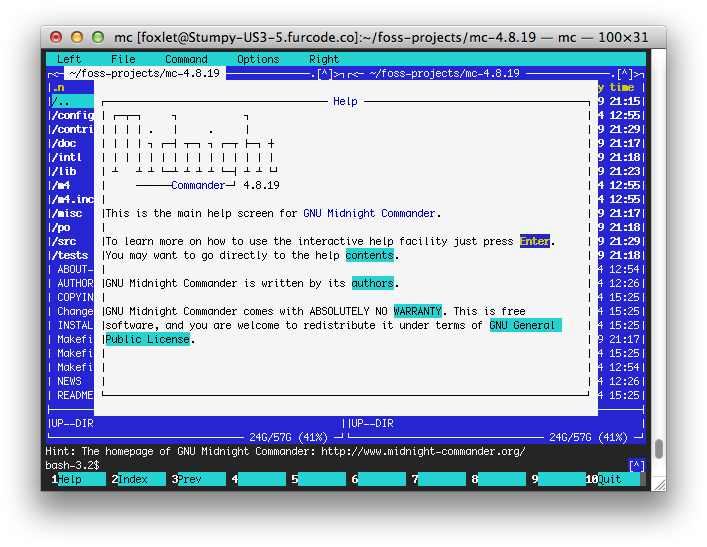Click the command line [^] history button
The image size is (707, 547).
point(637,465)
